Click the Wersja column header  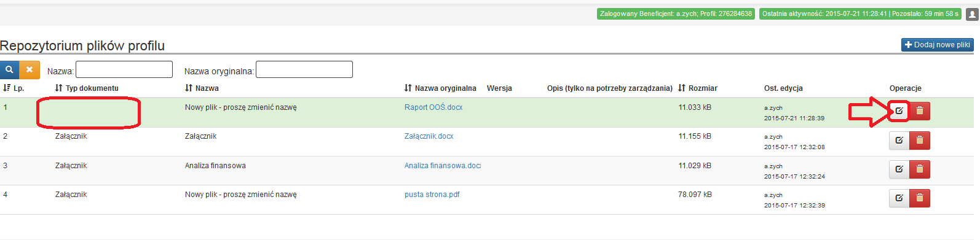[x=499, y=88]
